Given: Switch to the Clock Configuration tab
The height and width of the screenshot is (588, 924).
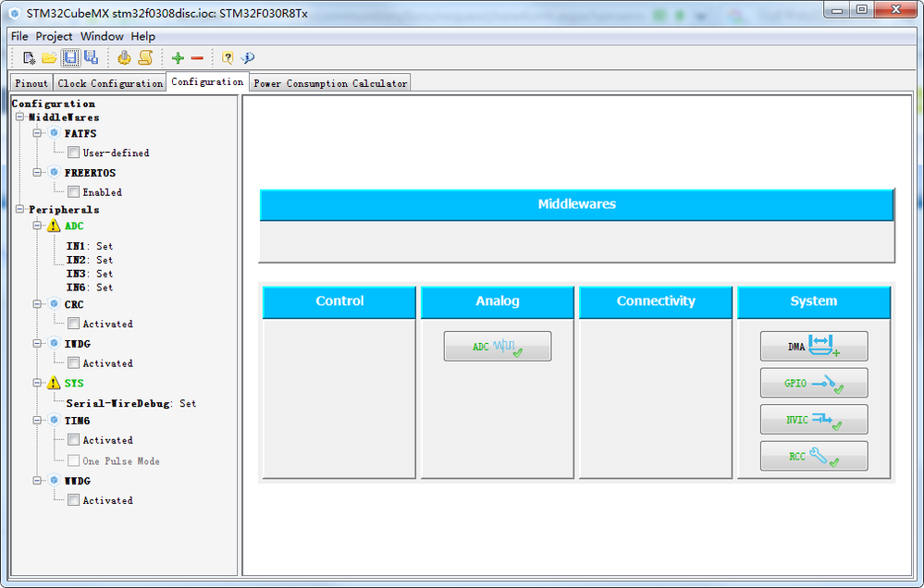Looking at the screenshot, I should click(x=110, y=83).
